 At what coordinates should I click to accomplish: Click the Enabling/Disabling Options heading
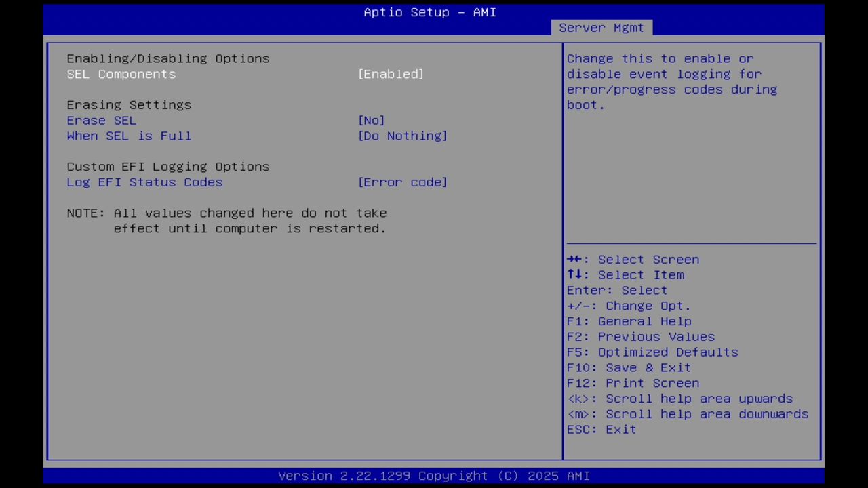(167, 58)
